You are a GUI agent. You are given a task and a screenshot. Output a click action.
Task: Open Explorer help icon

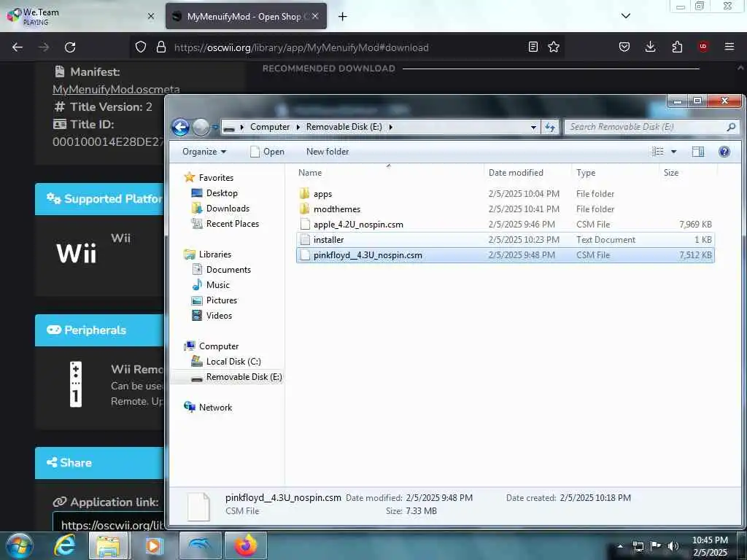coord(724,152)
